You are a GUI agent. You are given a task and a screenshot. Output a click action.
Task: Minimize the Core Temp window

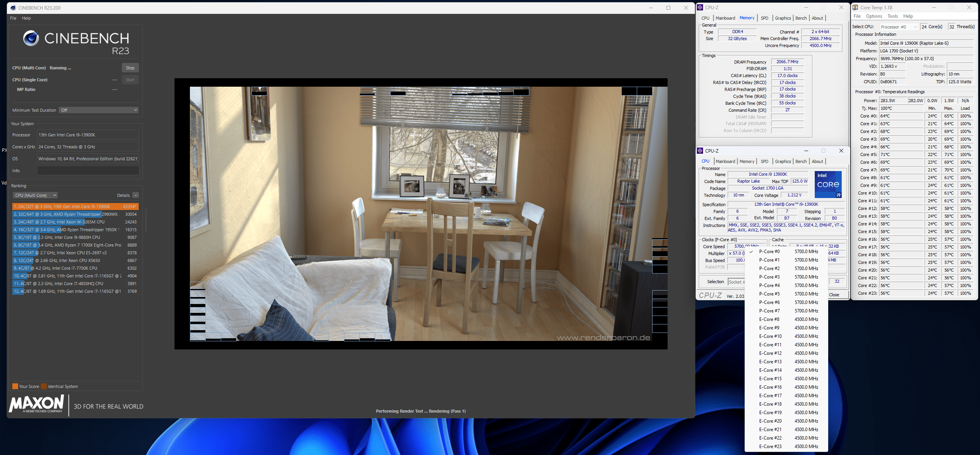click(x=934, y=7)
